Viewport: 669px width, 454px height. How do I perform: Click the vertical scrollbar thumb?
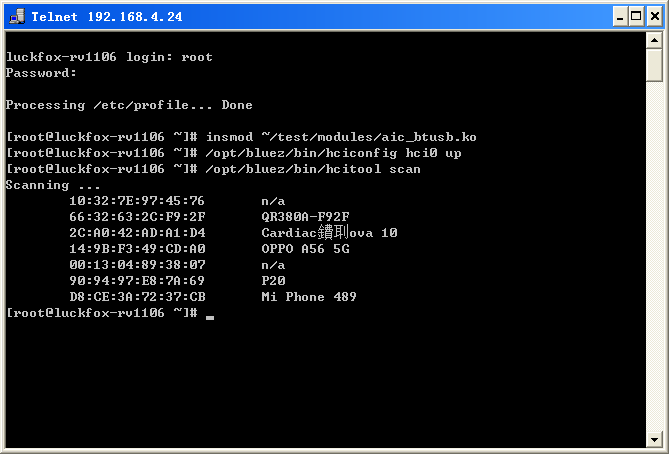pyautogui.click(x=654, y=65)
